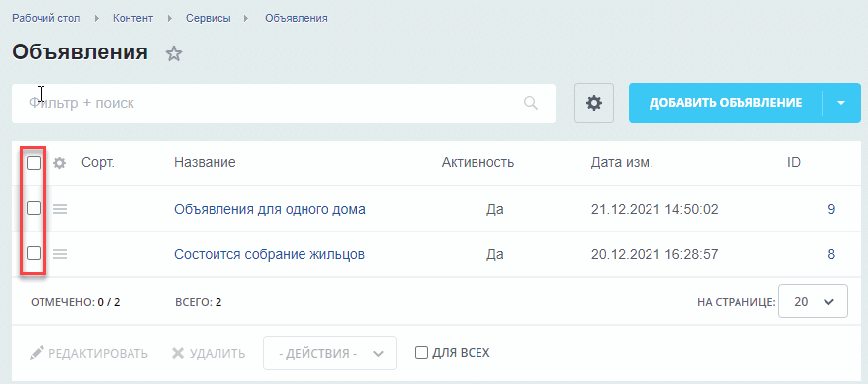Viewport: 868px width, 384px height.
Task: Open Объявления breadcrumb link
Action: (297, 18)
